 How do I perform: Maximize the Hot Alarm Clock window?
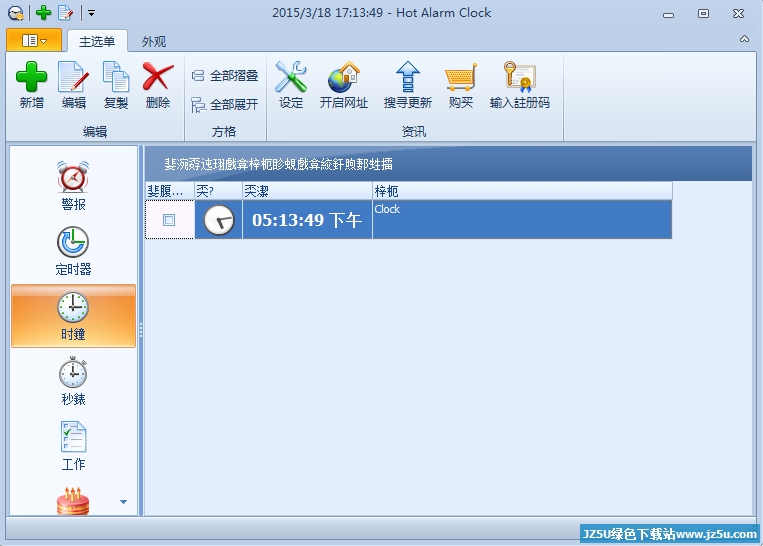(x=703, y=14)
